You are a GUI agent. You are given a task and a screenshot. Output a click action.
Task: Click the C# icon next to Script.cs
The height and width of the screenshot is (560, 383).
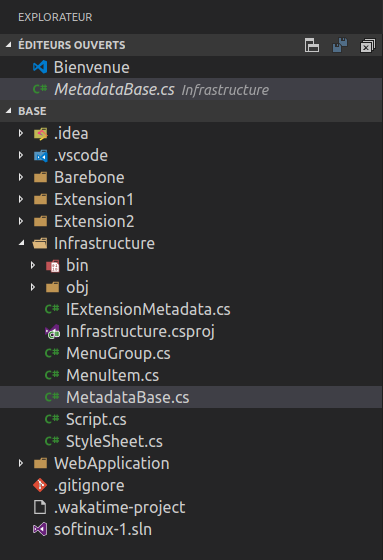pos(52,419)
